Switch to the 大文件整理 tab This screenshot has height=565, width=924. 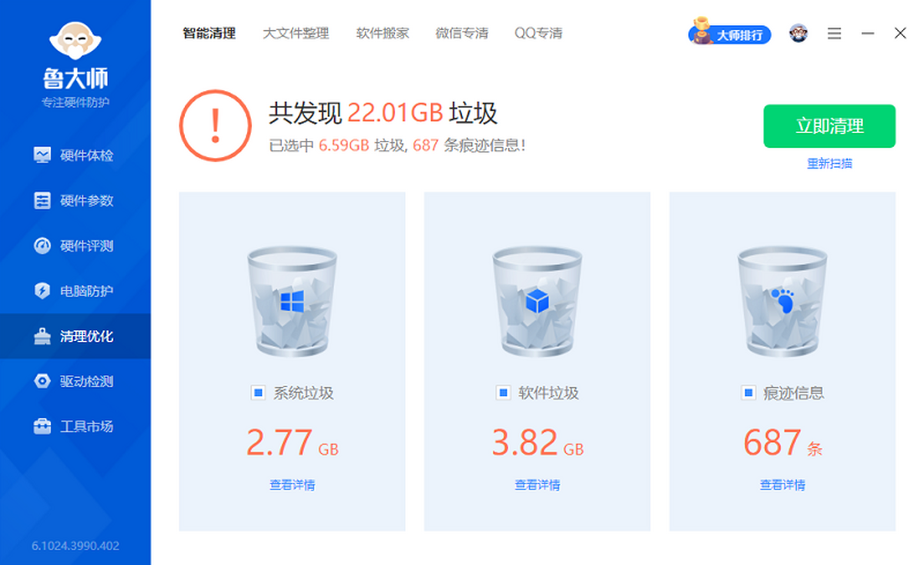tap(296, 34)
